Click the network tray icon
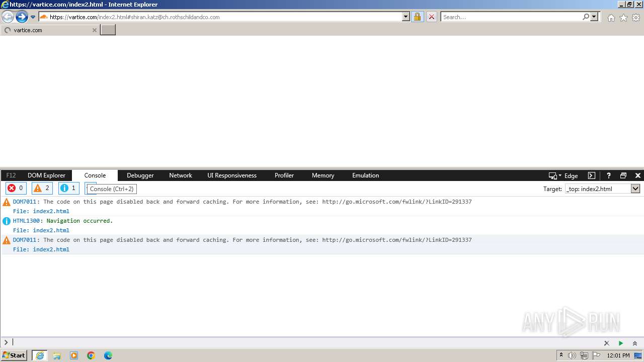 pos(584,355)
